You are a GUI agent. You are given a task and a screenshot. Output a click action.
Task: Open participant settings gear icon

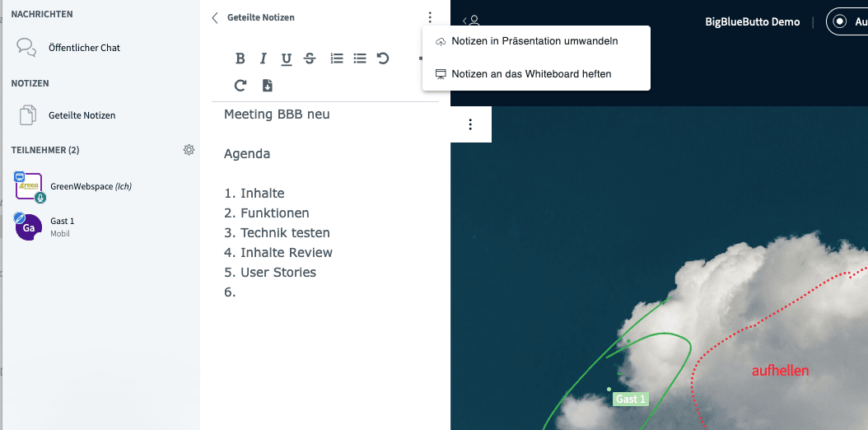tap(189, 150)
